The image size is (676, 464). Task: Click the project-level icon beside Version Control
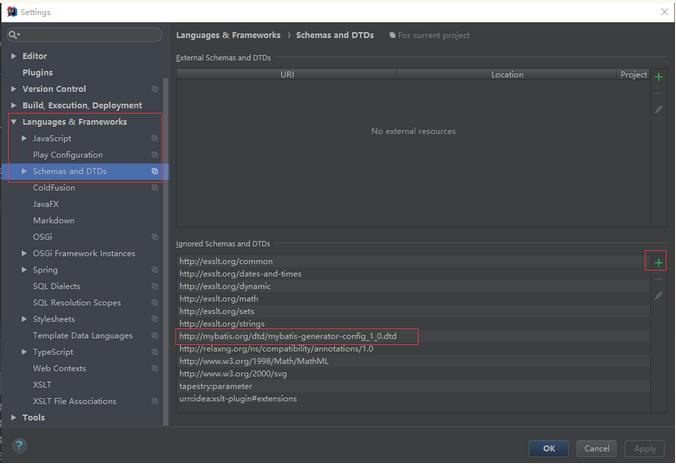tap(155, 89)
